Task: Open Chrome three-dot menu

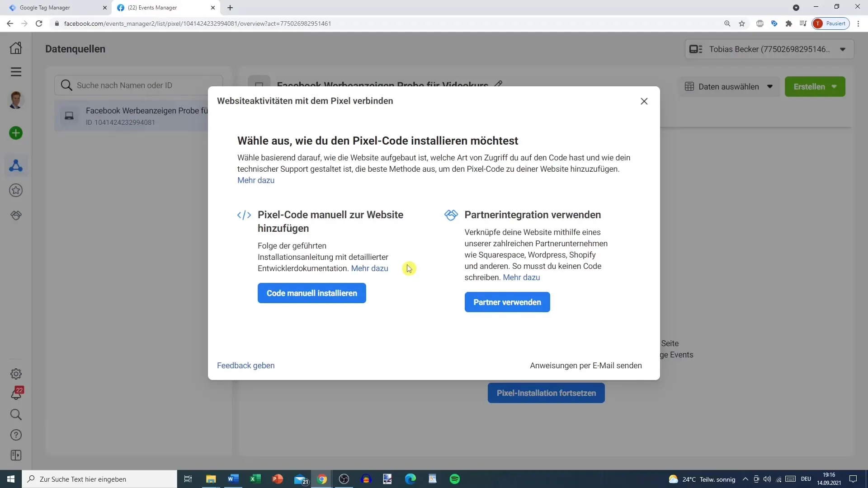Action: click(x=859, y=23)
